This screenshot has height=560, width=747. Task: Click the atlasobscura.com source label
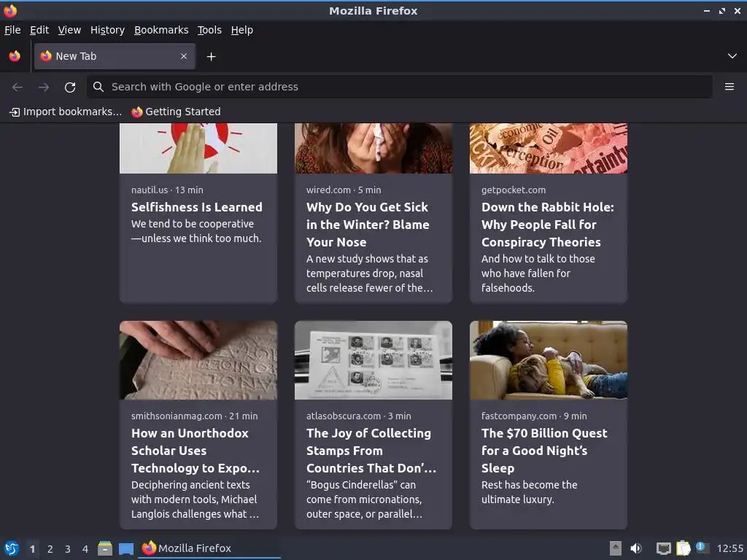(x=344, y=416)
